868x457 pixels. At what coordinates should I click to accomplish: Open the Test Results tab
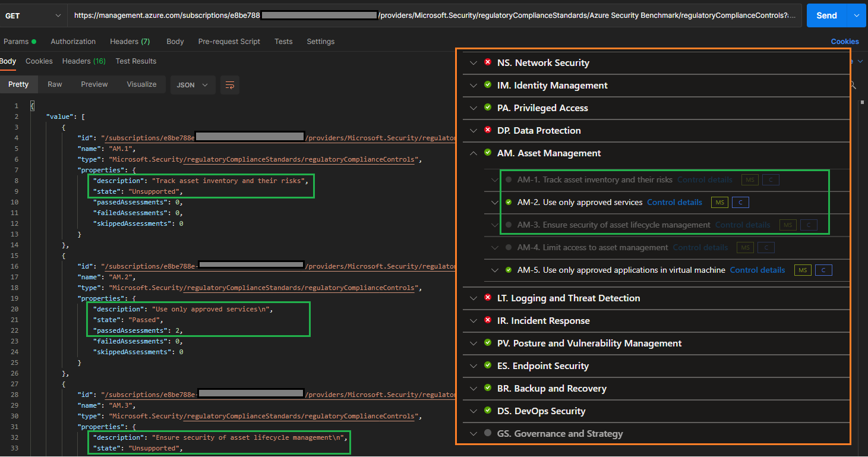(x=135, y=61)
